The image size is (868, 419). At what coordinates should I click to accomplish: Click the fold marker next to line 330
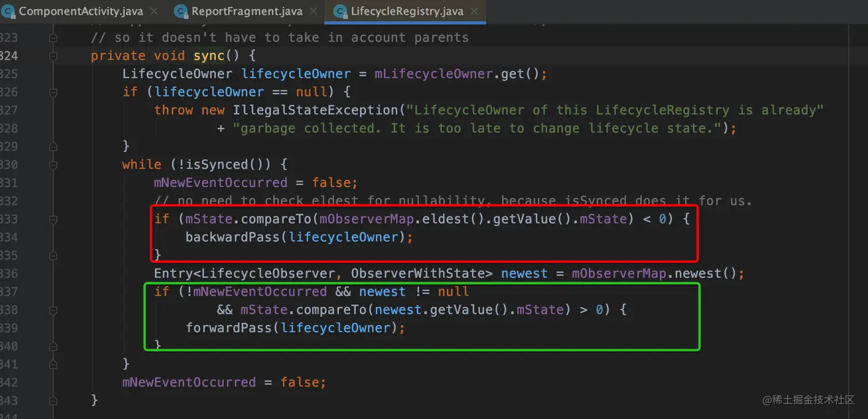[x=53, y=165]
